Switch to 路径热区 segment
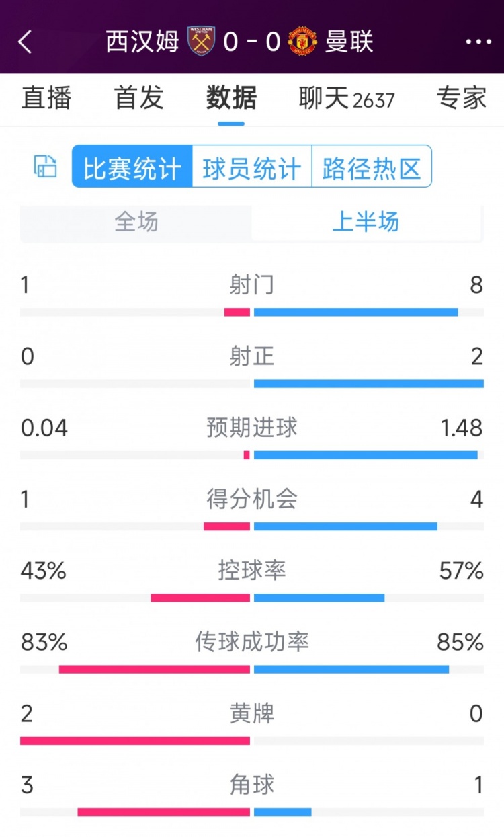Image resolution: width=504 pixels, height=837 pixels. click(372, 167)
